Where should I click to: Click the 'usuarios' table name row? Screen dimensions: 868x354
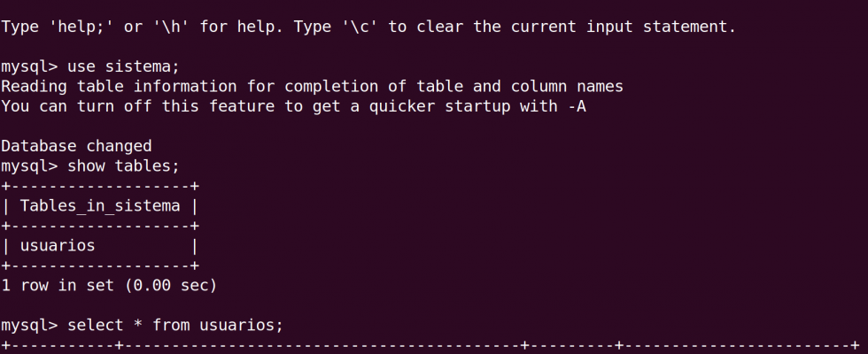(x=100, y=246)
